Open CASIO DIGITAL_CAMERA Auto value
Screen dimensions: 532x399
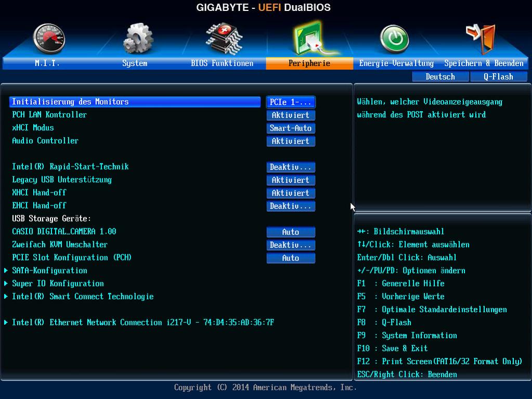(291, 231)
